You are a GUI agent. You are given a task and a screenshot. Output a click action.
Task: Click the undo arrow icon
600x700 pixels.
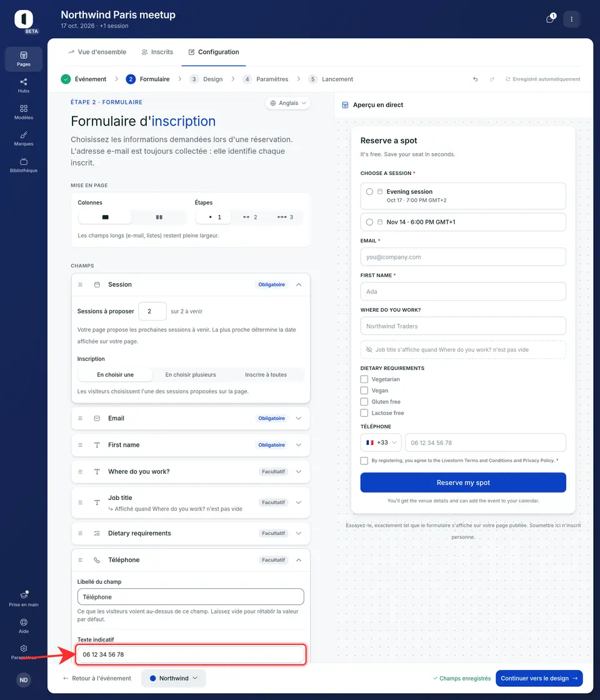(476, 79)
